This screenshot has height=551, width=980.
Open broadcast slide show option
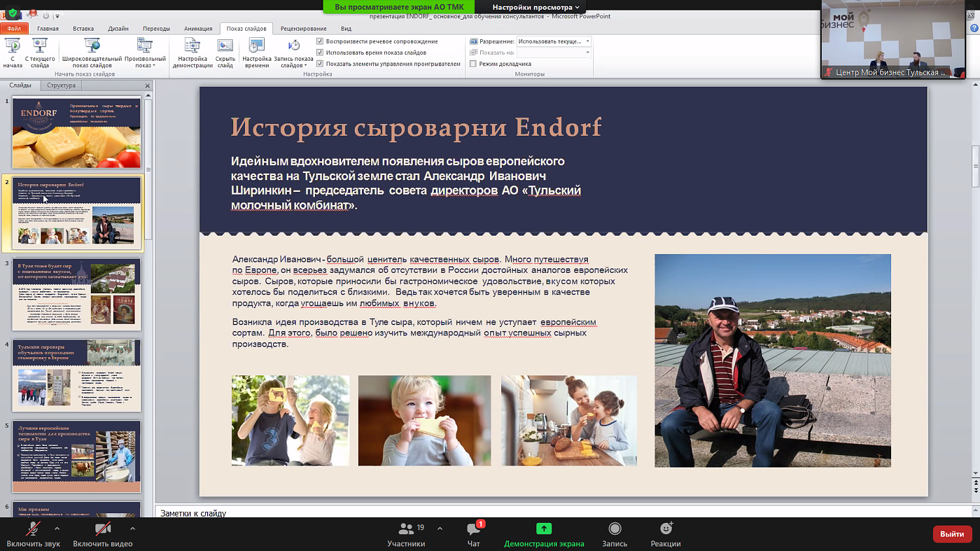[92, 52]
